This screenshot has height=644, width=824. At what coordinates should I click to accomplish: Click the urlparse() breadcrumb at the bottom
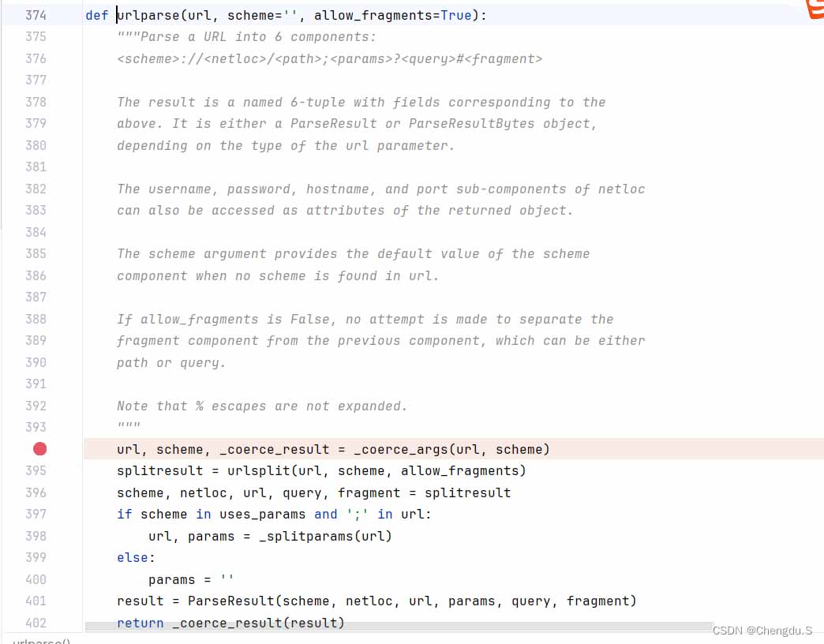coord(41,641)
